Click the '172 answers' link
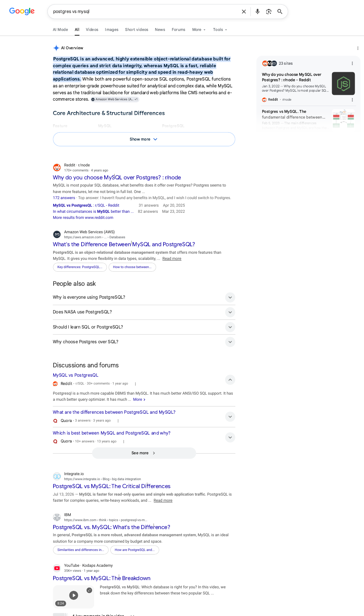 [x=64, y=198]
